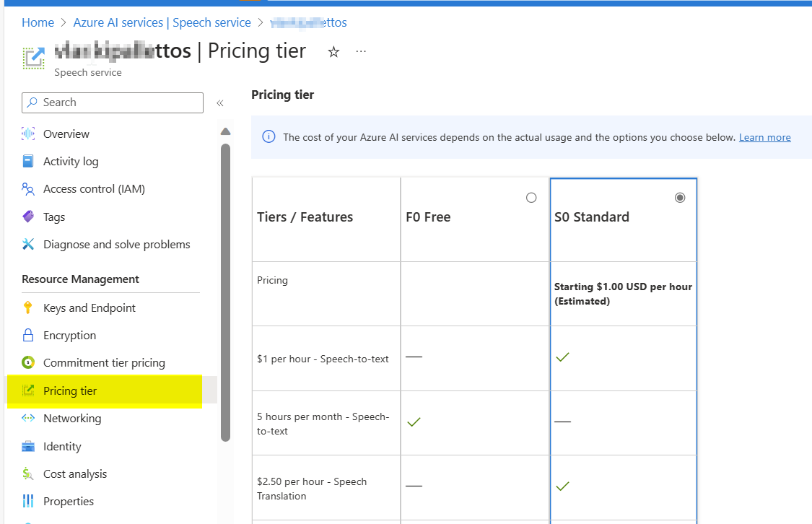
Task: Select the F0 Free tier radio button
Action: click(x=531, y=197)
